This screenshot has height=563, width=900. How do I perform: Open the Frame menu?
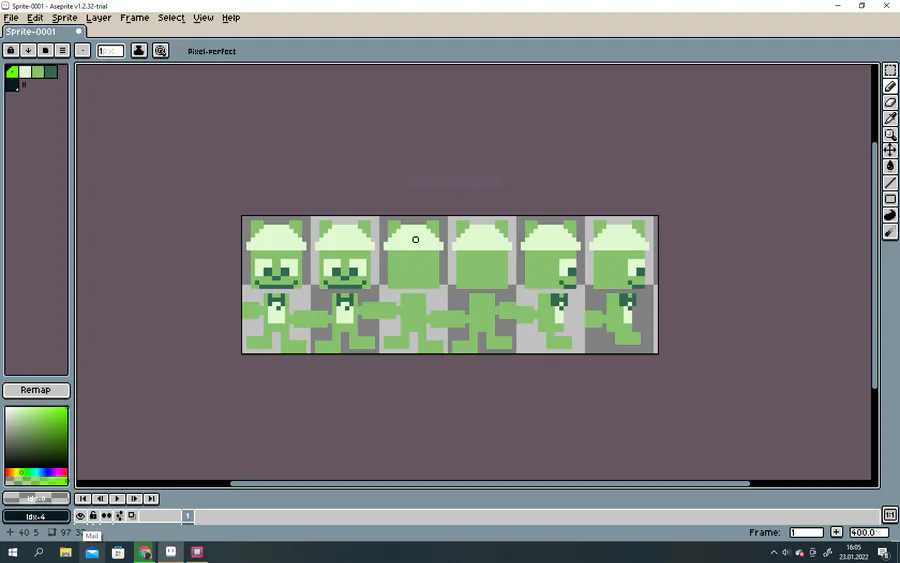click(x=135, y=18)
